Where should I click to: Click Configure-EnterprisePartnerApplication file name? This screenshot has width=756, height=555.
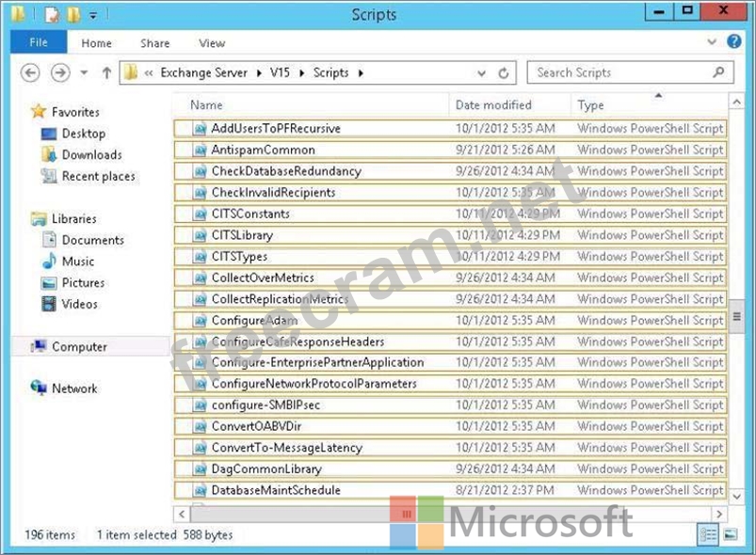tap(317, 362)
